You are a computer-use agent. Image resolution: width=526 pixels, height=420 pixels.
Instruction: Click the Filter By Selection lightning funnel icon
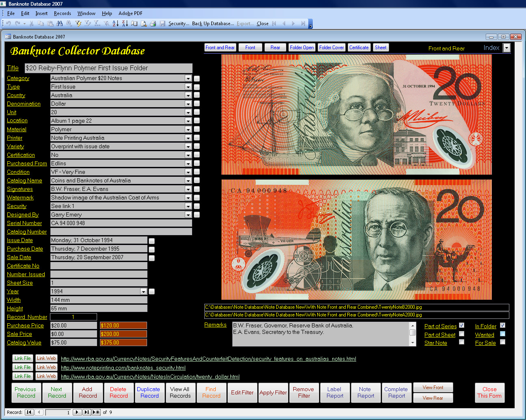78,24
